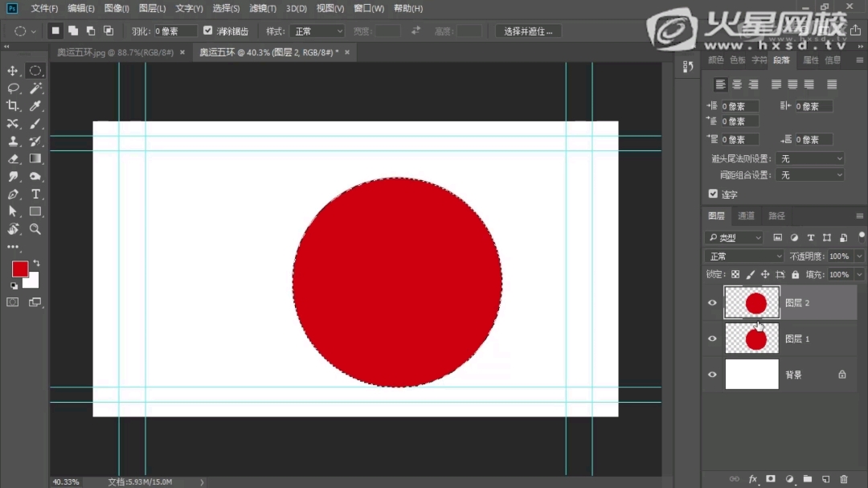This screenshot has width=868, height=488.
Task: Select the Brush tool
Action: coord(35,124)
